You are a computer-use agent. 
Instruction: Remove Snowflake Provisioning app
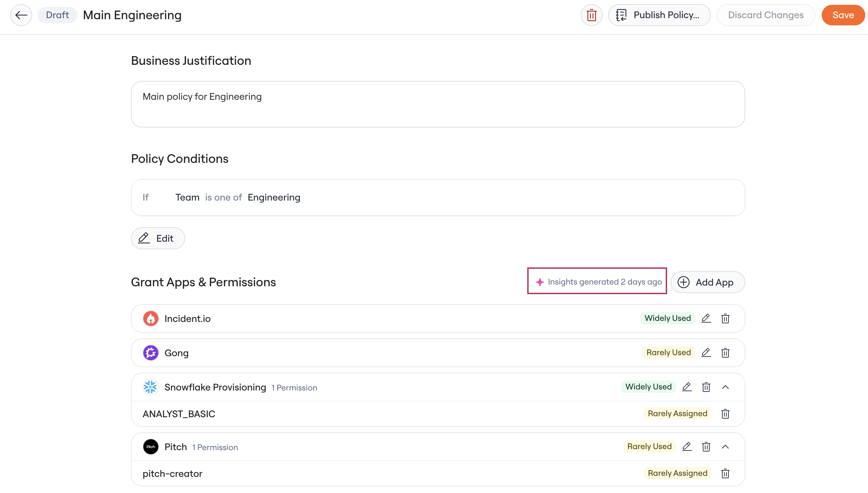(x=706, y=387)
